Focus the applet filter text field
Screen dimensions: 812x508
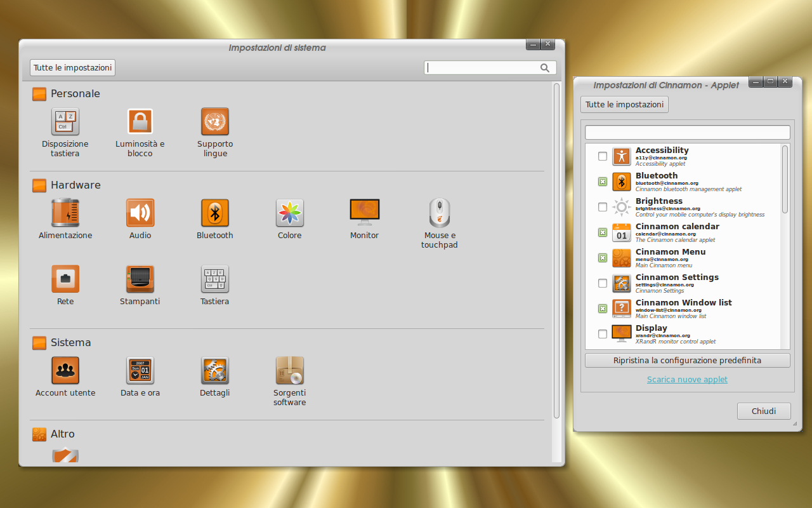click(688, 132)
